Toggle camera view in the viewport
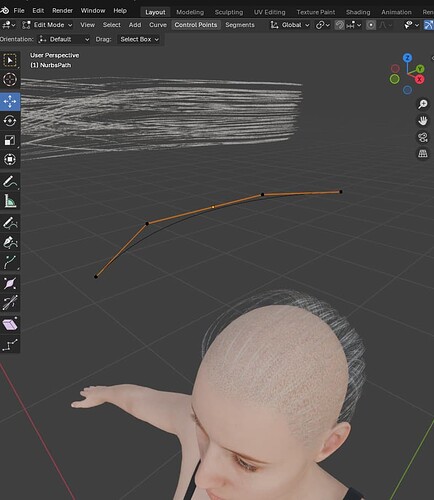Screen dimensions: 434x500 pyautogui.click(x=423, y=137)
